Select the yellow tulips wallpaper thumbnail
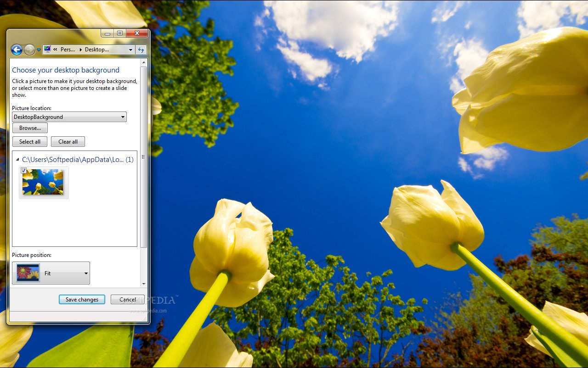The image size is (588, 368). coord(44,182)
